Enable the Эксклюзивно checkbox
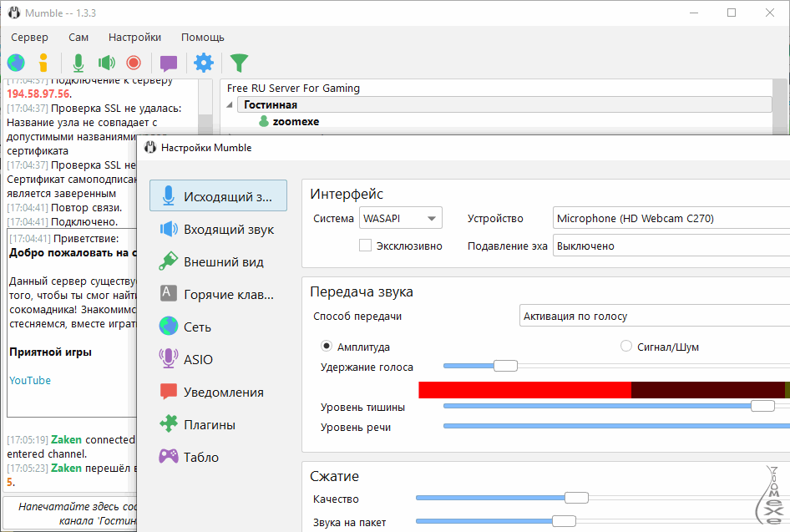This screenshot has width=790, height=532. (365, 246)
